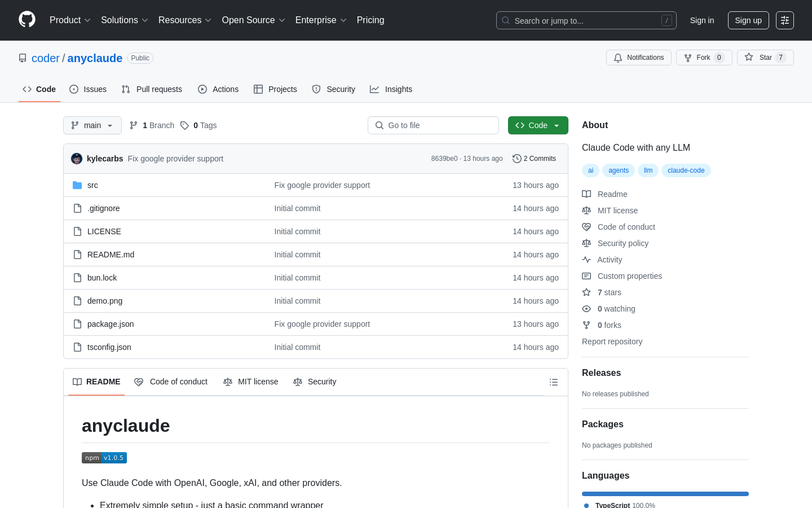Click the scale icon beside MIT license
Screen dimensions: 812x508
coord(586,211)
